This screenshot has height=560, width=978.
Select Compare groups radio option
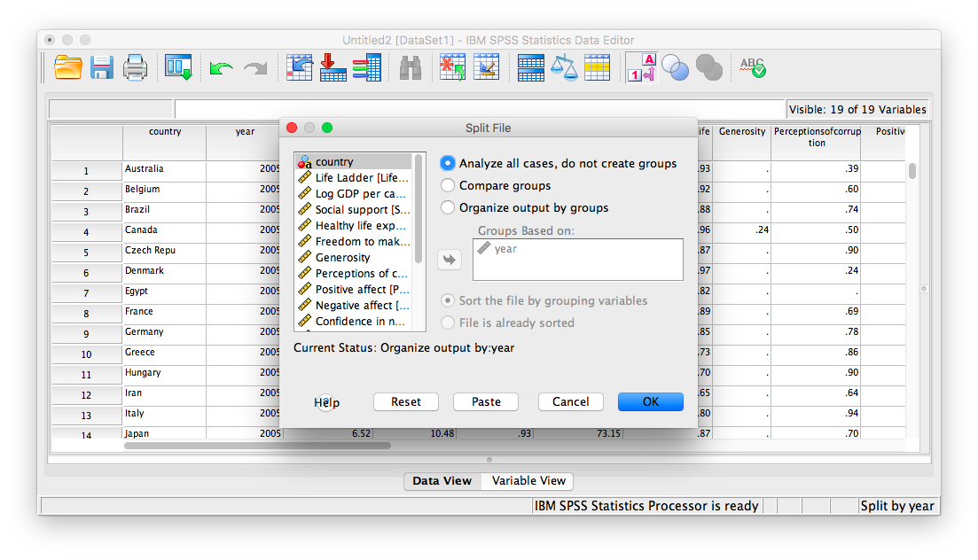point(447,186)
